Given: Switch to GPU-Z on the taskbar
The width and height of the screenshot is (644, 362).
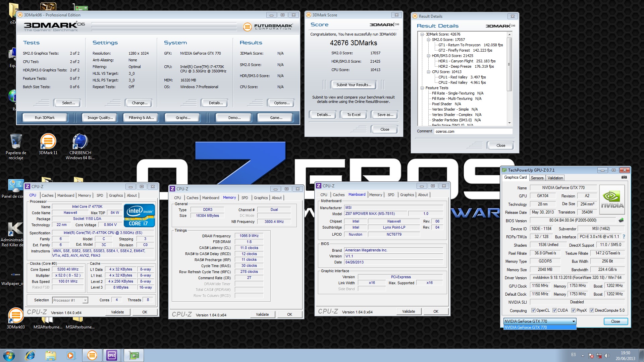Looking at the screenshot, I should 134,355.
